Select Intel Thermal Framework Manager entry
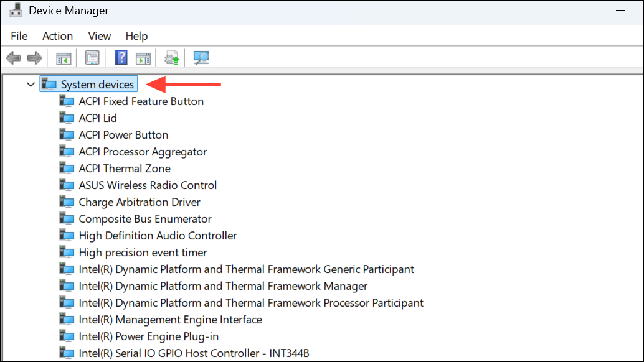Screen dimensions: 644x362 click(224, 286)
